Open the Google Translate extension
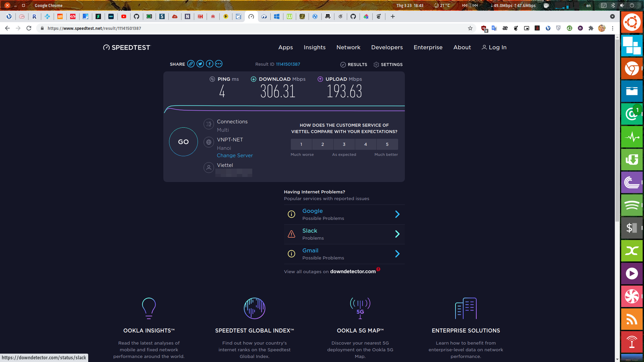 tap(494, 28)
